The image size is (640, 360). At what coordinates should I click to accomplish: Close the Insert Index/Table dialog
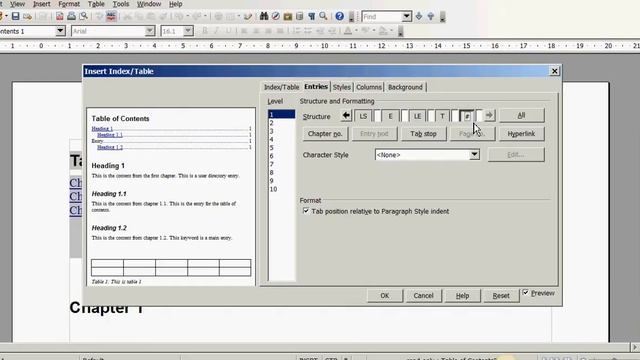click(554, 71)
